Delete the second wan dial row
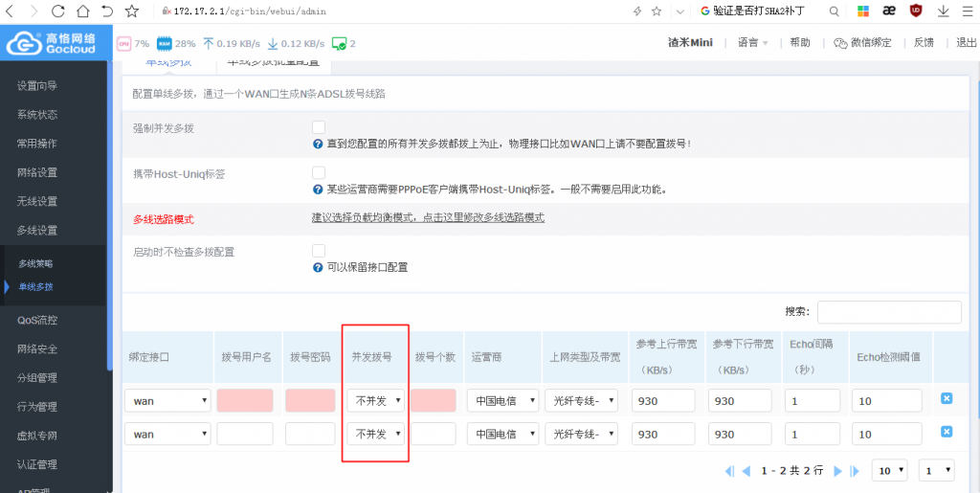 (947, 432)
